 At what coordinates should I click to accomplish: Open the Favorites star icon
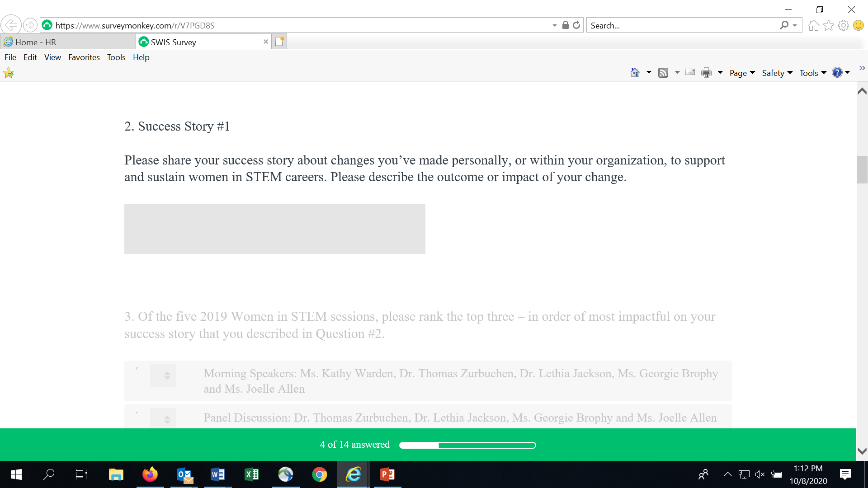(829, 25)
